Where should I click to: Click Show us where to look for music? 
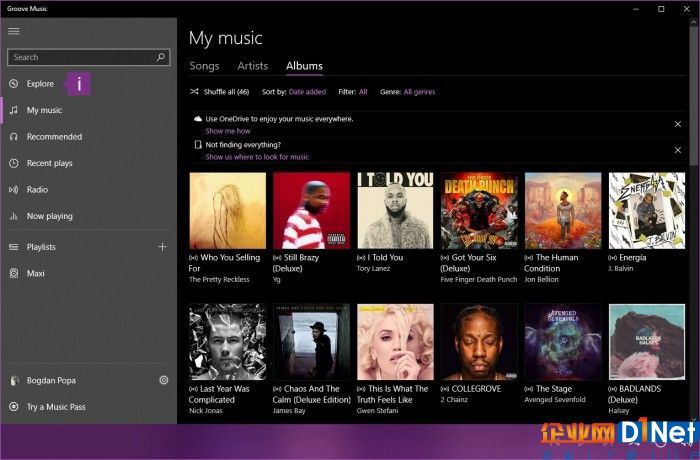tap(257, 157)
